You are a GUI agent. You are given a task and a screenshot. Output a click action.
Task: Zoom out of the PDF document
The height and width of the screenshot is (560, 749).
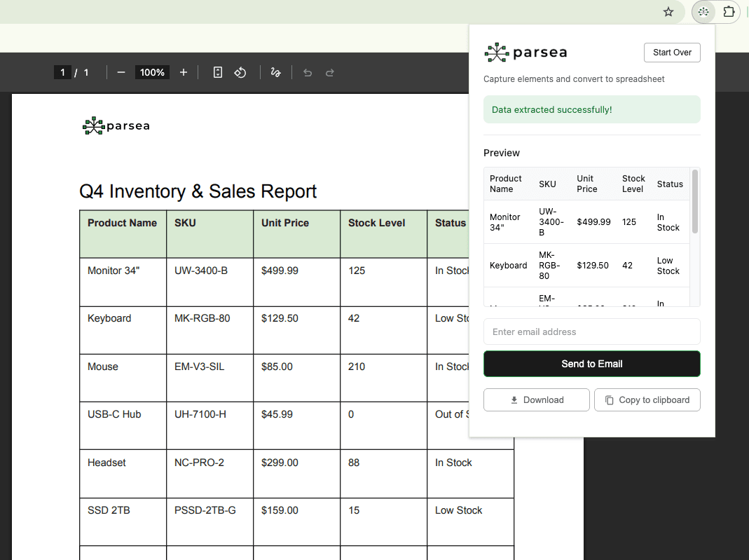tap(121, 72)
